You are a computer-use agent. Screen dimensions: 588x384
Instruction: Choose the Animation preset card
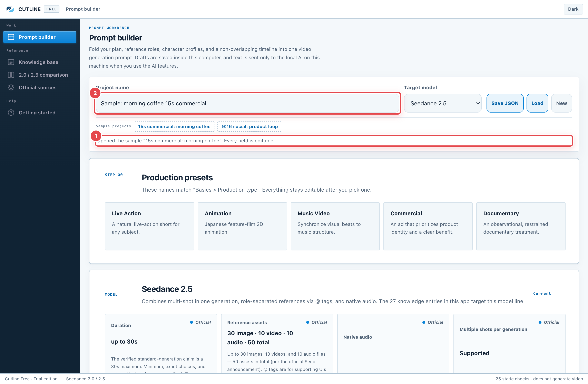(242, 226)
